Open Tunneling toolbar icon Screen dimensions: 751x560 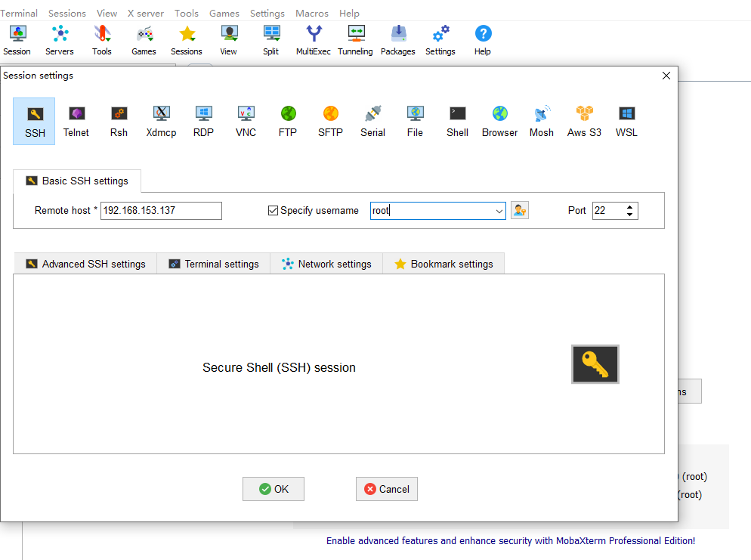click(355, 40)
